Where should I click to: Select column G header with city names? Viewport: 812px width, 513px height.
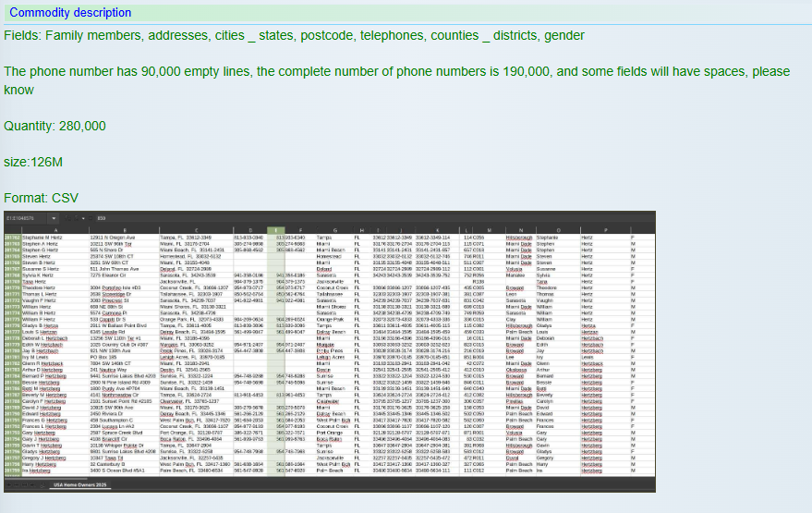pos(333,230)
